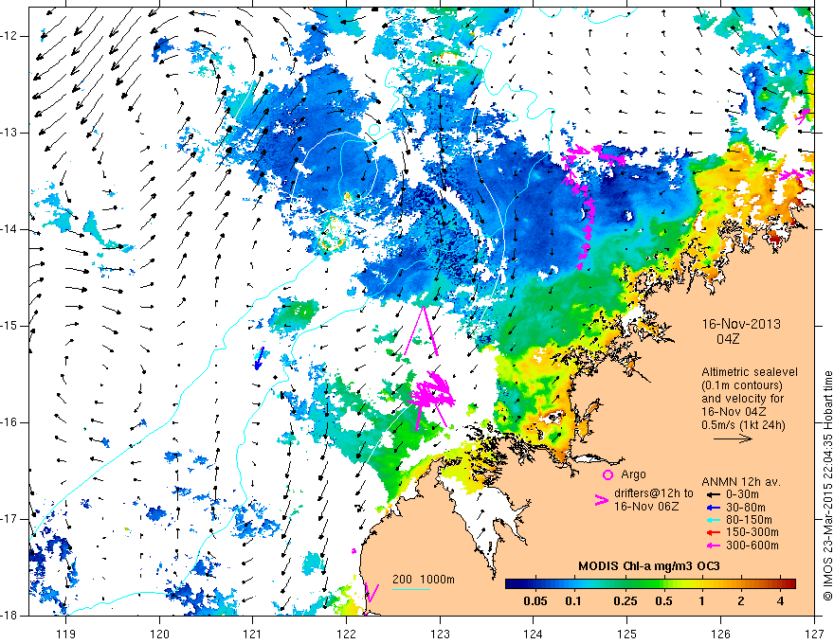Screen dimensions: 834x644
Task: Select the '0.25' color bar tick label
Action: pyautogui.click(x=625, y=601)
